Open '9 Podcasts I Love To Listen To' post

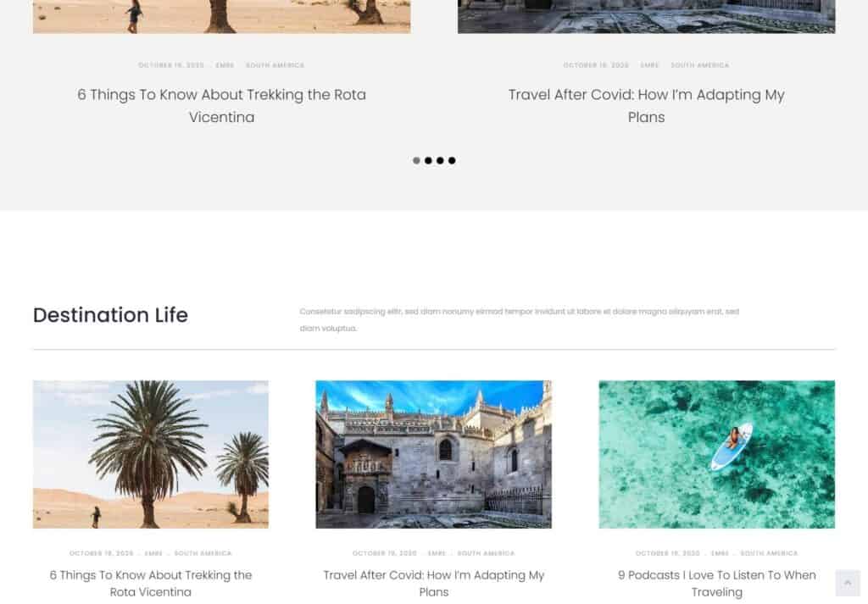[716, 583]
